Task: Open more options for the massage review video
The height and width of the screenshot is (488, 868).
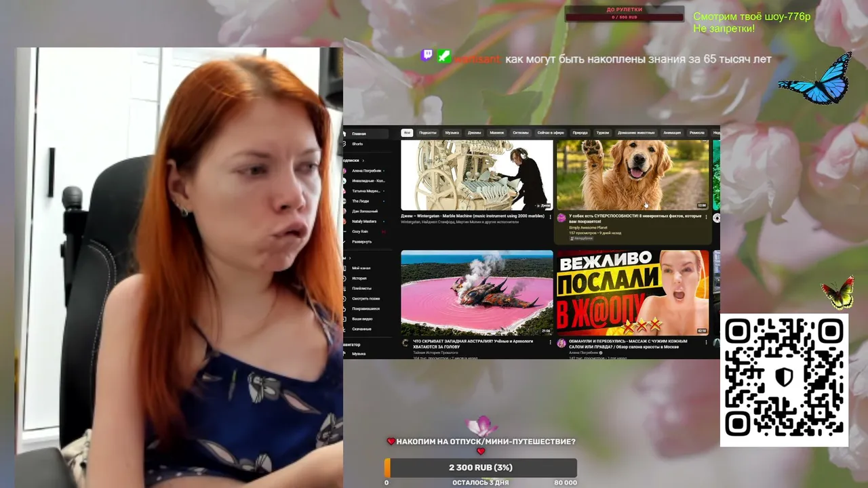Action: pos(706,342)
